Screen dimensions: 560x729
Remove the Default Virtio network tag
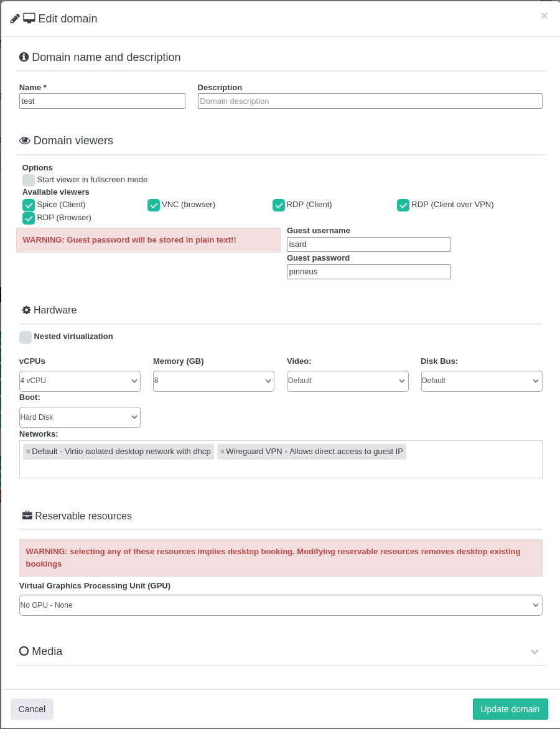28,452
